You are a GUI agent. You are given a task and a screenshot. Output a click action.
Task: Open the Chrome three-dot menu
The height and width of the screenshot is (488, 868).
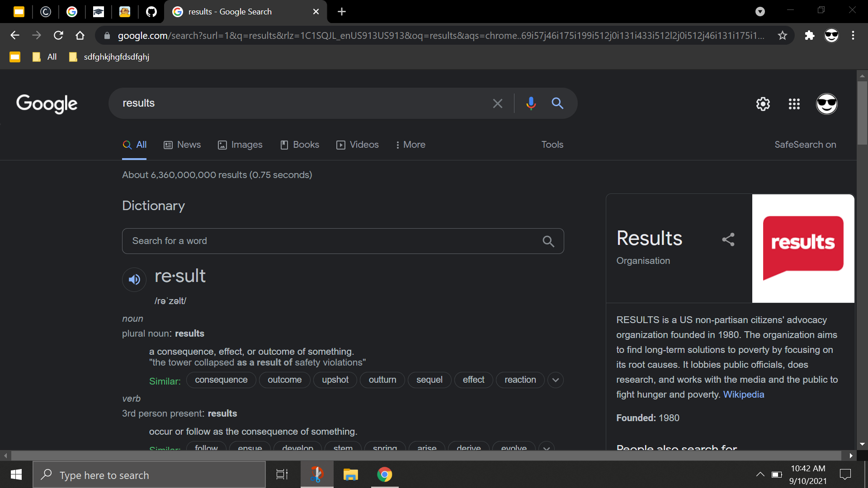pyautogui.click(x=853, y=35)
